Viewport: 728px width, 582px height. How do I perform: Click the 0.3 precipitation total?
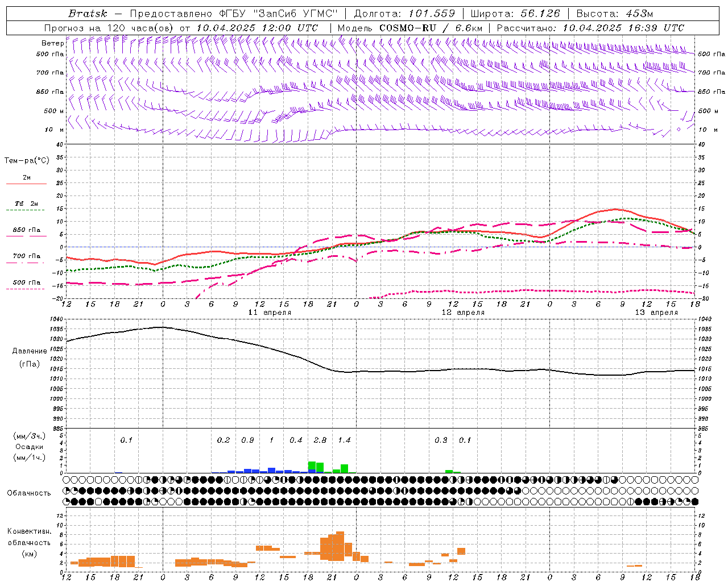(x=441, y=440)
